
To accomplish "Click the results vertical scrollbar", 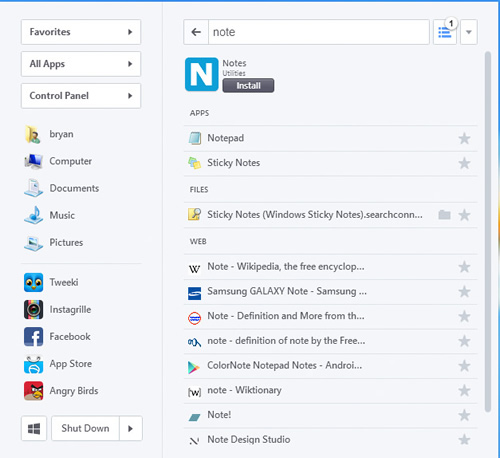I will [x=488, y=232].
